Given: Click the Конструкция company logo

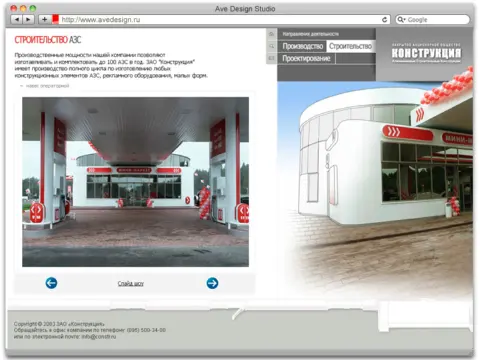Looking at the screenshot, I should pyautogui.click(x=426, y=53).
